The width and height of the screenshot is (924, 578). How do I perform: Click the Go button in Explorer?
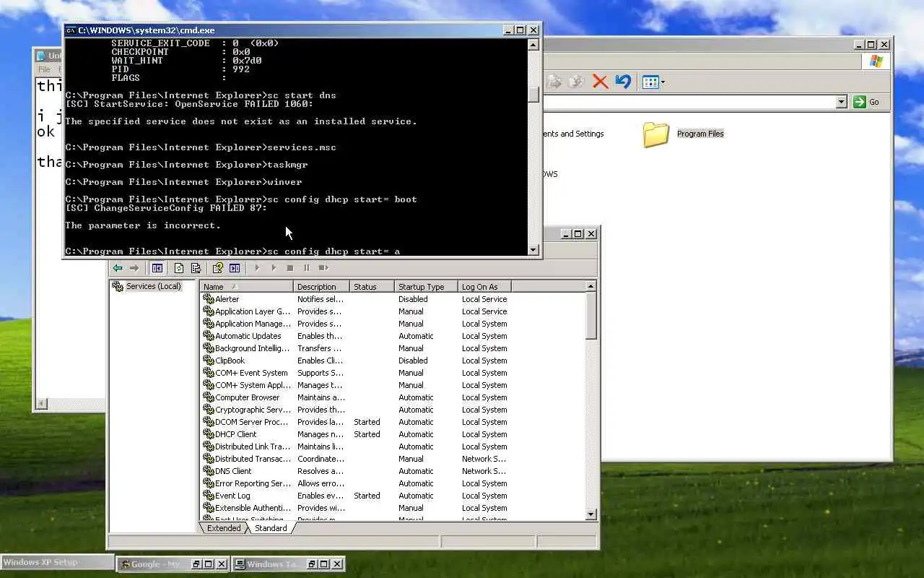pyautogui.click(x=868, y=102)
